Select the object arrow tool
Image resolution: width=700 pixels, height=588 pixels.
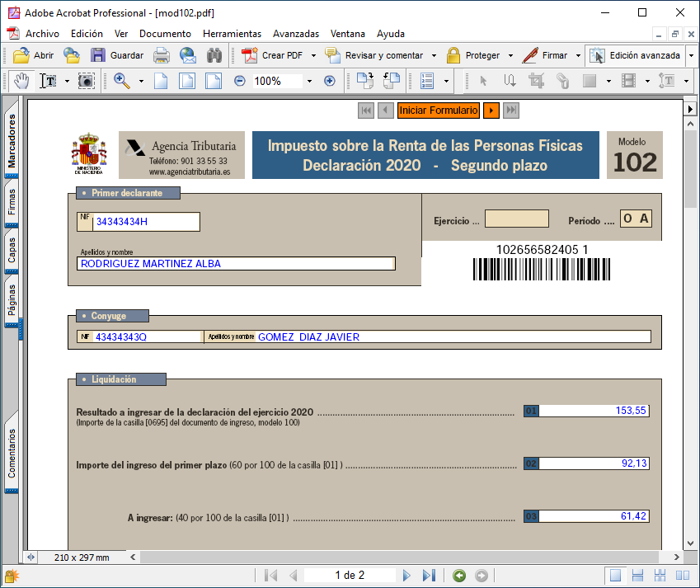tap(483, 81)
